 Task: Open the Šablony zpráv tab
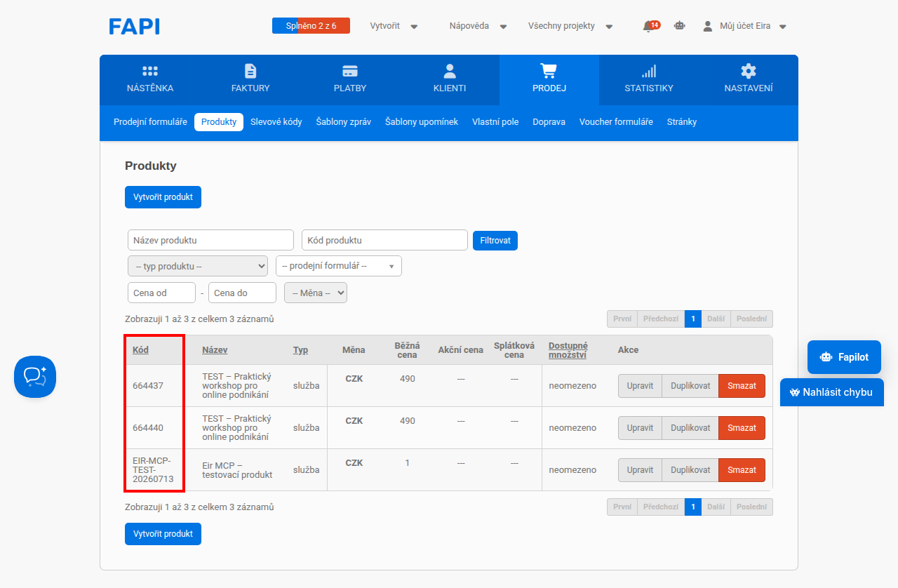(x=344, y=122)
